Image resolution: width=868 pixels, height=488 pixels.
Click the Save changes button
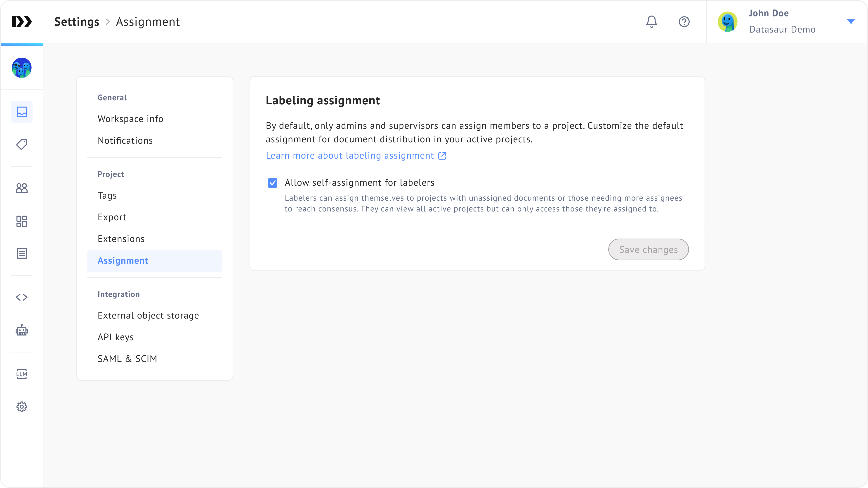[648, 250]
